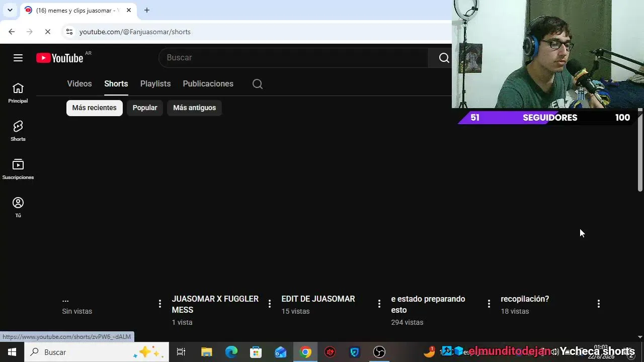644x362 pixels.
Task: Open the 'e estado preparando esto' short
Action: [428, 304]
